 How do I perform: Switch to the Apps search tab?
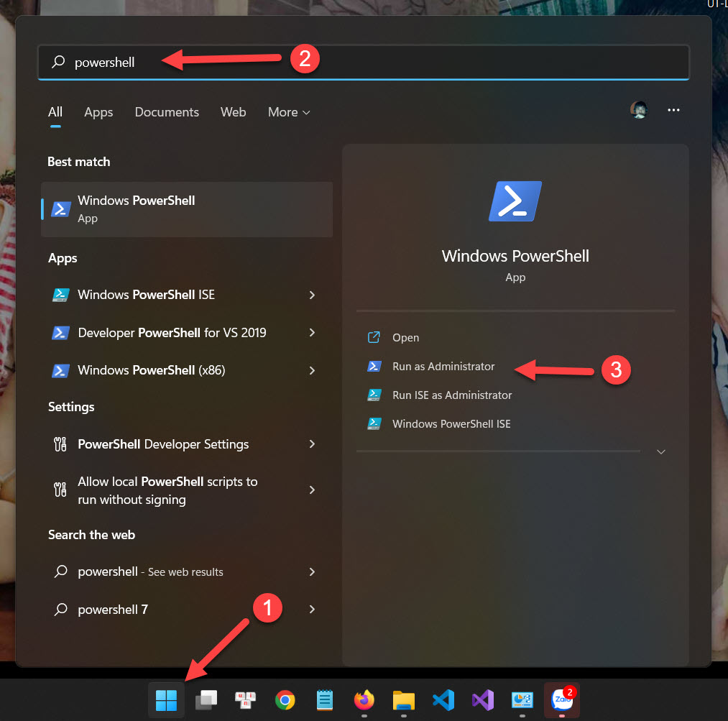pos(98,112)
